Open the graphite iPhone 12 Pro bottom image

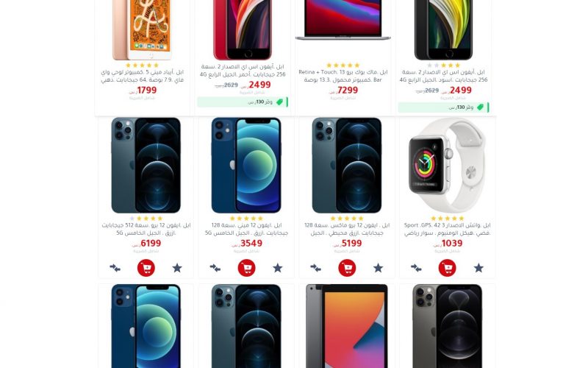click(447, 326)
